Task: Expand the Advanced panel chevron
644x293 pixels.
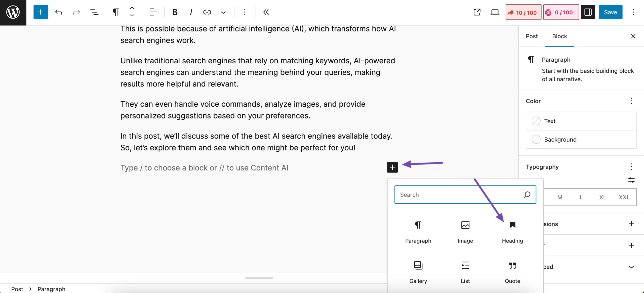Action: (631, 267)
